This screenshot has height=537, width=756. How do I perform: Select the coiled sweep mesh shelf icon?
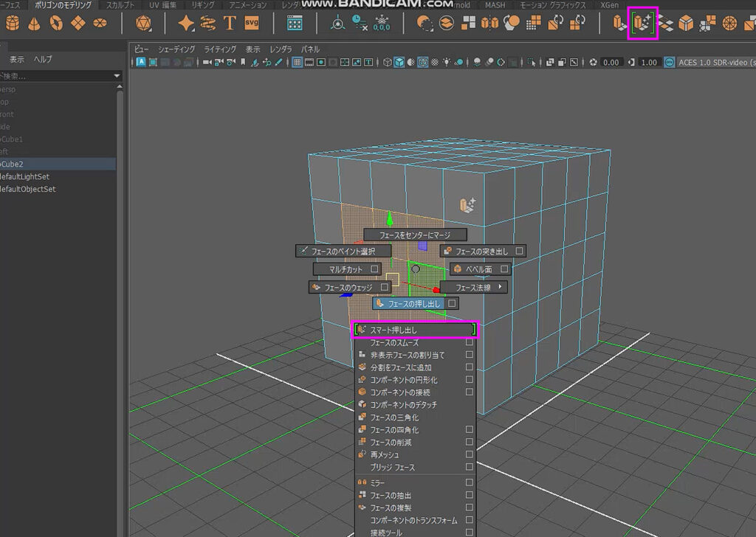click(207, 23)
